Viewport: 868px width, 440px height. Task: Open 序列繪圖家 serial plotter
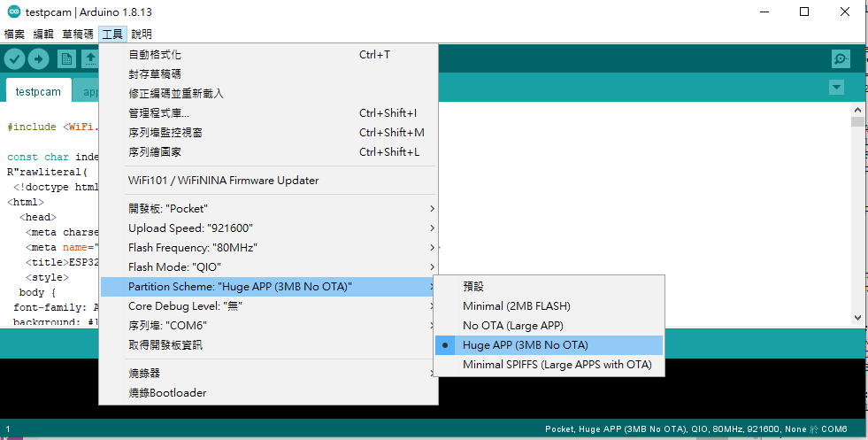[268, 152]
